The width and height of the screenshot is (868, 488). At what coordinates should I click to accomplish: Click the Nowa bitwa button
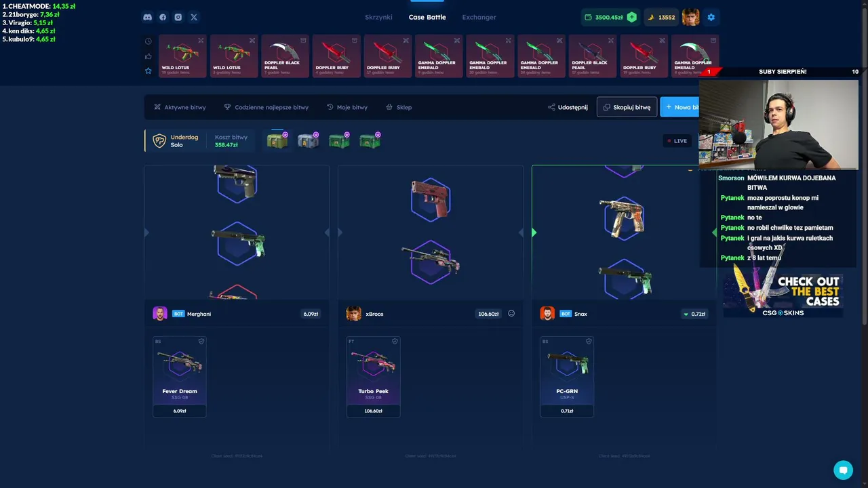point(679,107)
